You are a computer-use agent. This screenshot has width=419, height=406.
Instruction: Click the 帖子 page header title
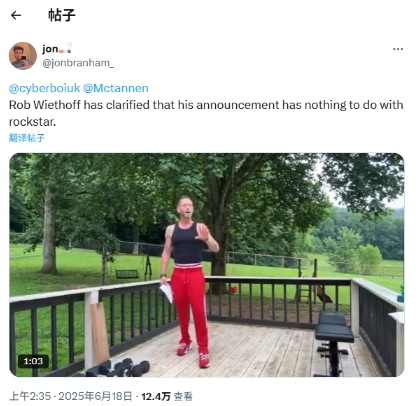coord(62,15)
